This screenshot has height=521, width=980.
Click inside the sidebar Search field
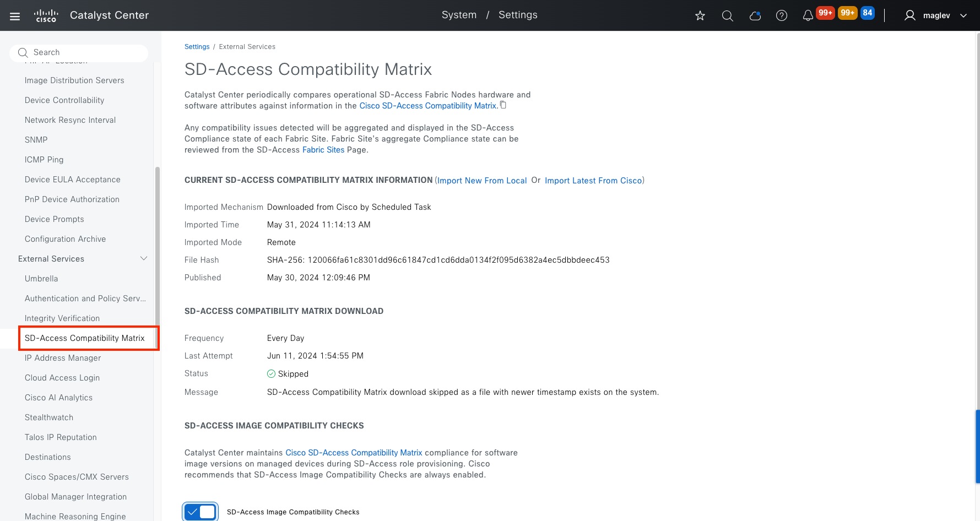pos(79,52)
